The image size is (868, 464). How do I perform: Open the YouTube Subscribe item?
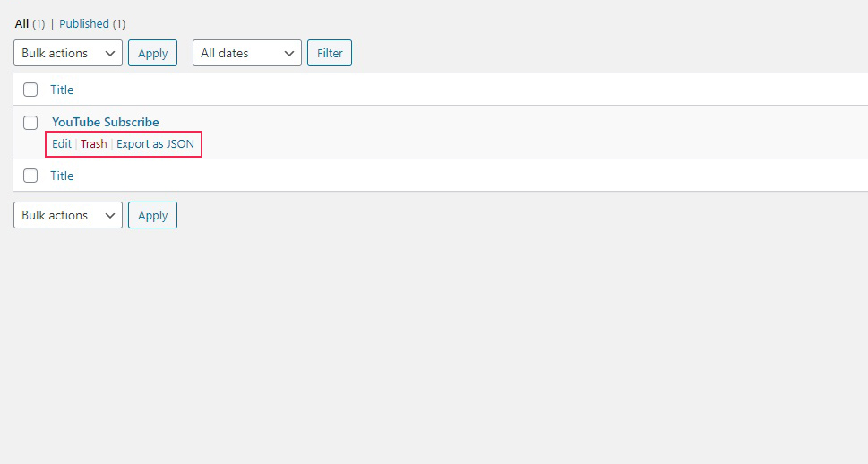(x=105, y=122)
